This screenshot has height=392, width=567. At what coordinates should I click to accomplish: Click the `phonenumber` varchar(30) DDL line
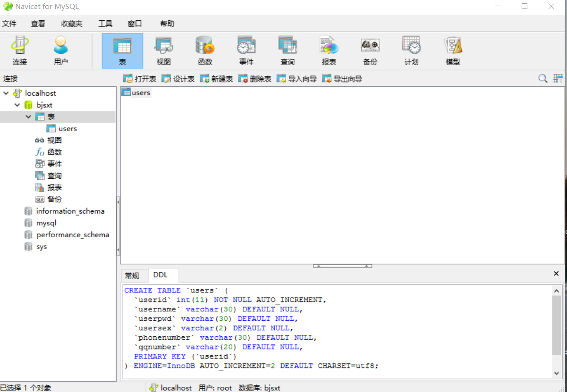[x=226, y=338]
